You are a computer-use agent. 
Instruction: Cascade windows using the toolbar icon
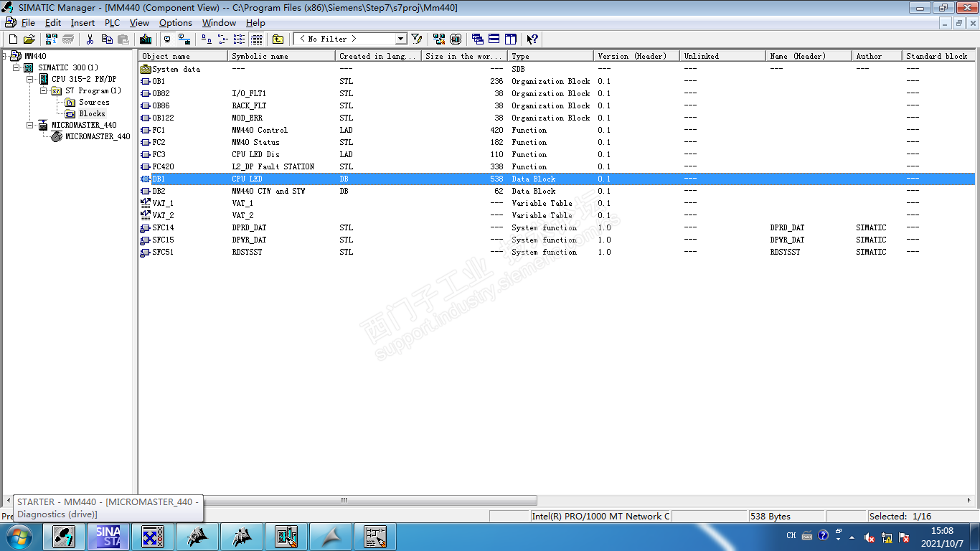tap(478, 39)
